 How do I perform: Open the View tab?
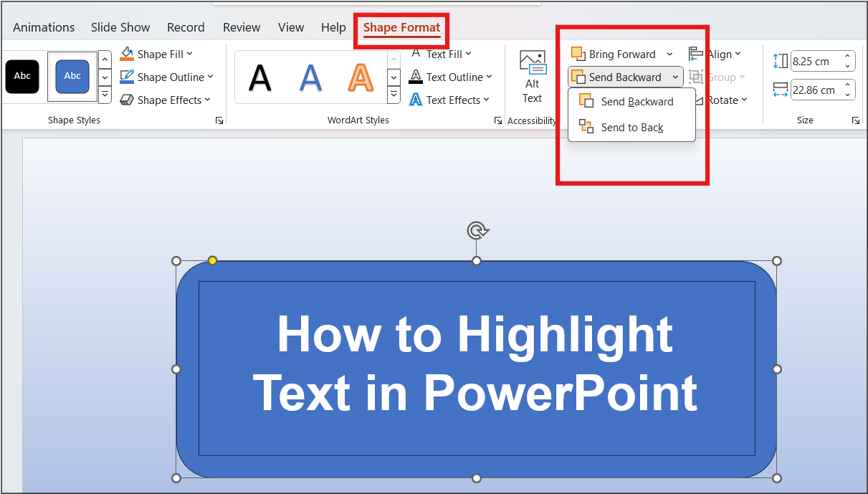(x=291, y=27)
